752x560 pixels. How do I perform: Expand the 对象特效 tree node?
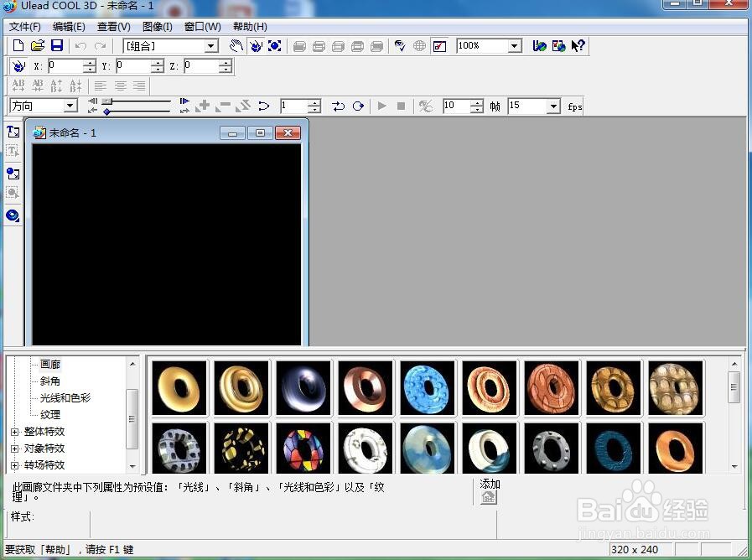click(x=15, y=449)
